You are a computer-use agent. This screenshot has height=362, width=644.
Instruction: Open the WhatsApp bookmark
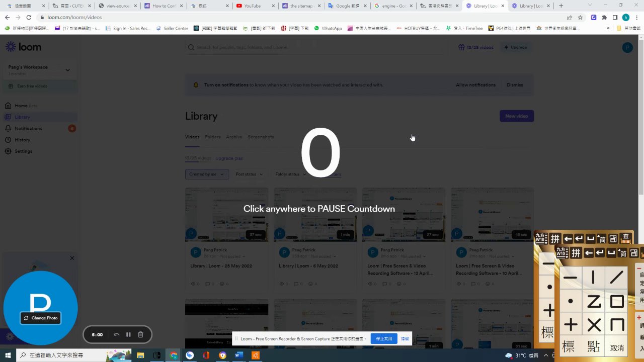pyautogui.click(x=328, y=28)
